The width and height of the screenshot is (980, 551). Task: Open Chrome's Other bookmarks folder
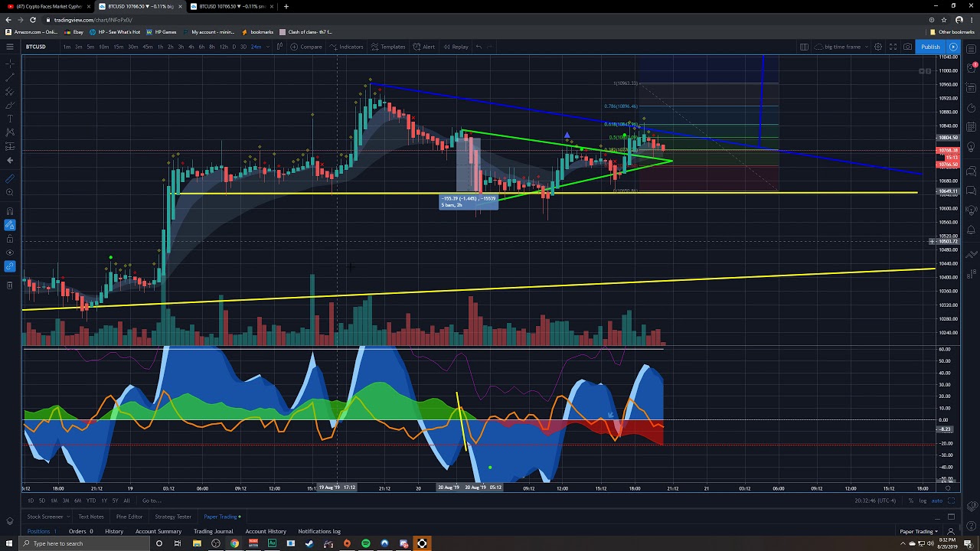[x=952, y=32]
